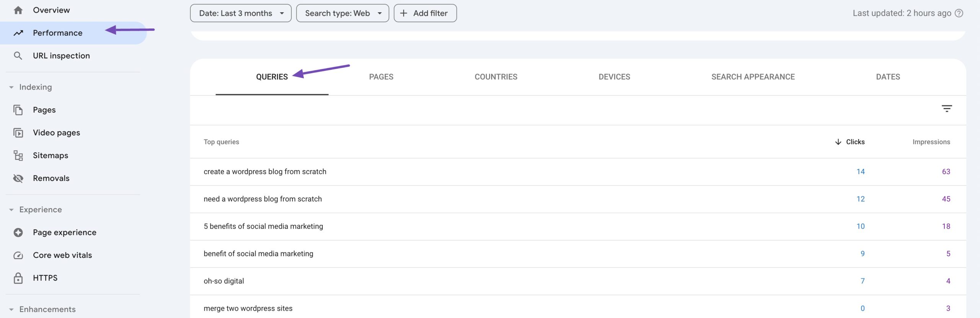Switch to the Dates tab
The height and width of the screenshot is (318, 980).
[x=888, y=77]
